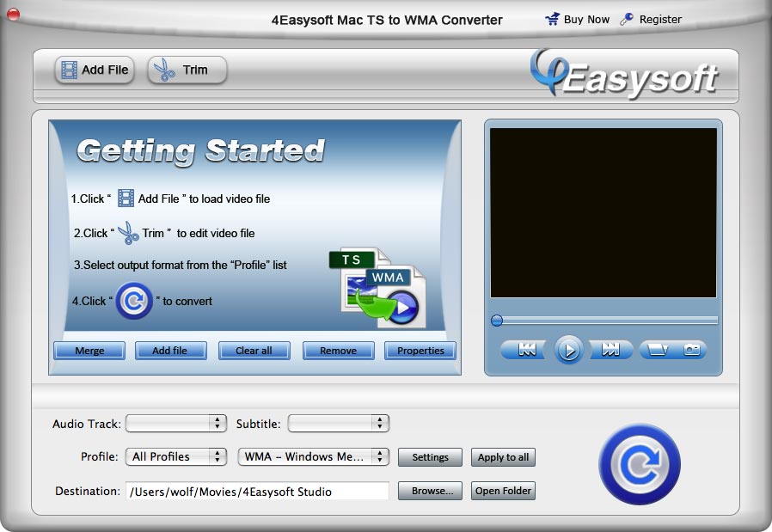Play the video in the preview player
This screenshot has height=532, width=772.
point(568,350)
